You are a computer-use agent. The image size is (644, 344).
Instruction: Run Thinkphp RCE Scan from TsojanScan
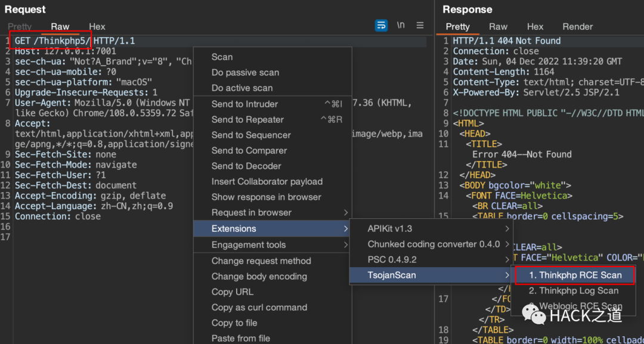tap(575, 275)
